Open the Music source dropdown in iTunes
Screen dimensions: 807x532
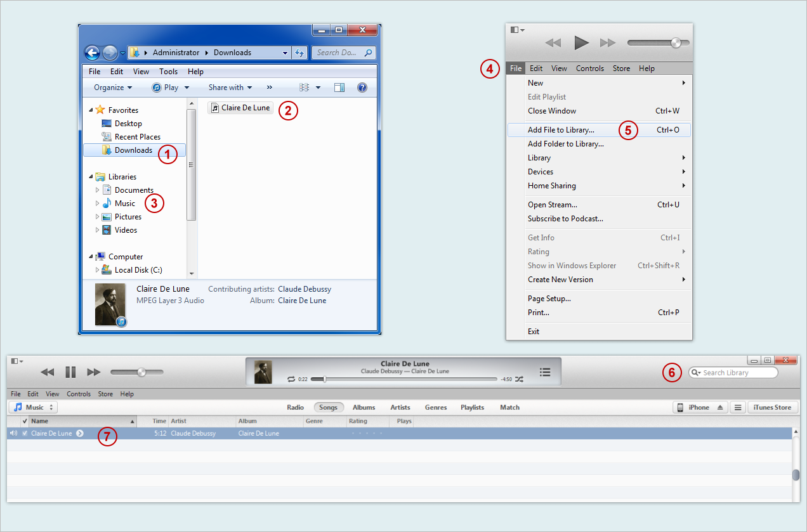[x=34, y=408]
